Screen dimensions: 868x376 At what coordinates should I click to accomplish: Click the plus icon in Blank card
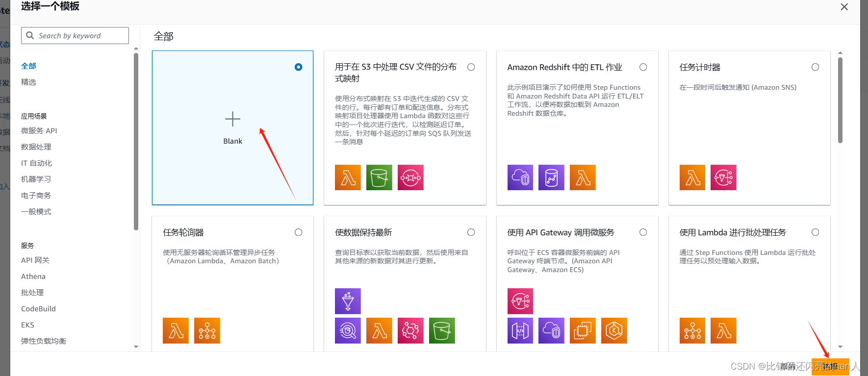tap(232, 119)
